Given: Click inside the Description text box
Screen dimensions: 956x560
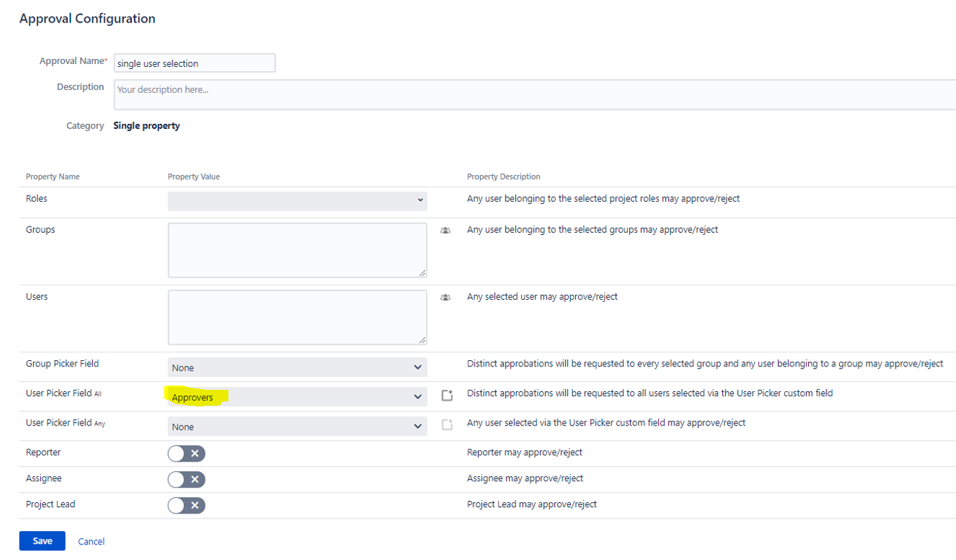Looking at the screenshot, I should [534, 94].
